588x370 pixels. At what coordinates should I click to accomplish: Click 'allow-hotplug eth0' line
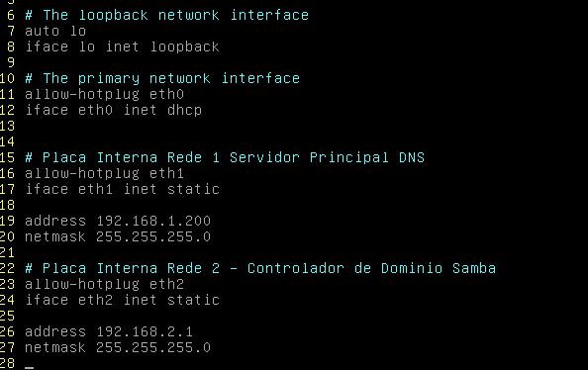(104, 94)
